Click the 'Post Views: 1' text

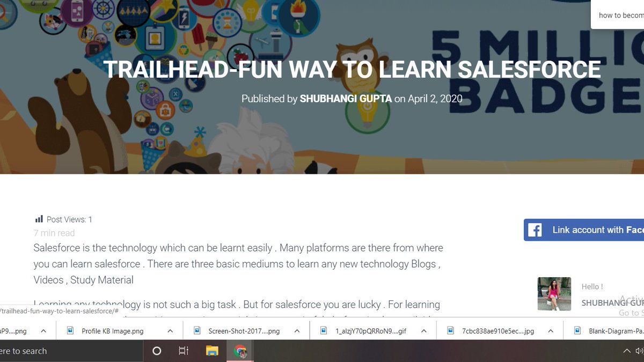(x=69, y=219)
